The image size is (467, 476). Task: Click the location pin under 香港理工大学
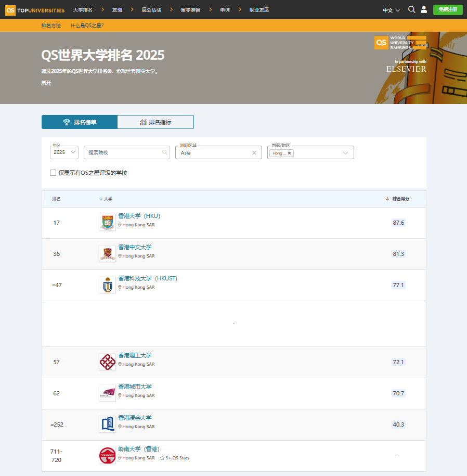coord(120,364)
